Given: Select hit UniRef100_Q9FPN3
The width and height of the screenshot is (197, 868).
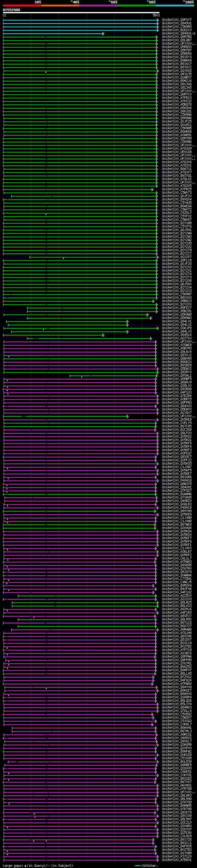Looking at the screenshot, I should tap(176, 403).
